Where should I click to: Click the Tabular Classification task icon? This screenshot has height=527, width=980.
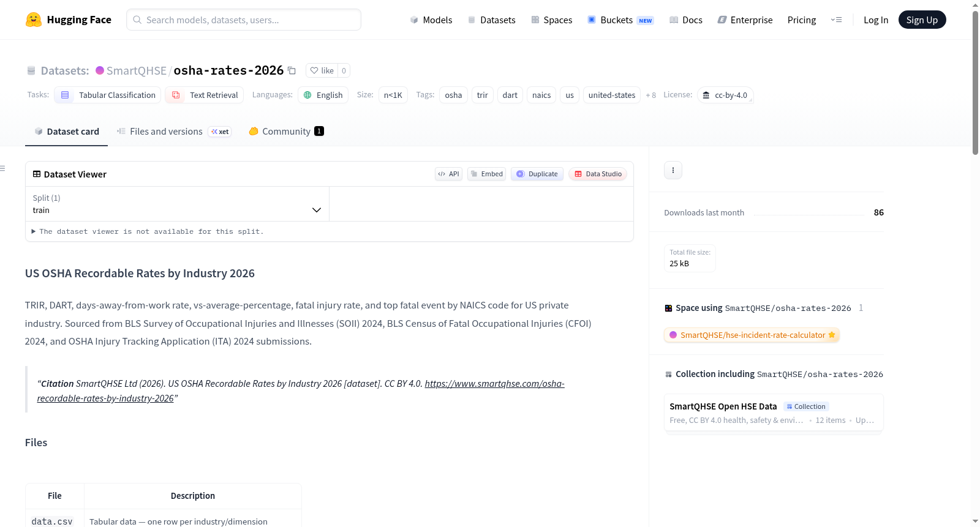pos(65,95)
